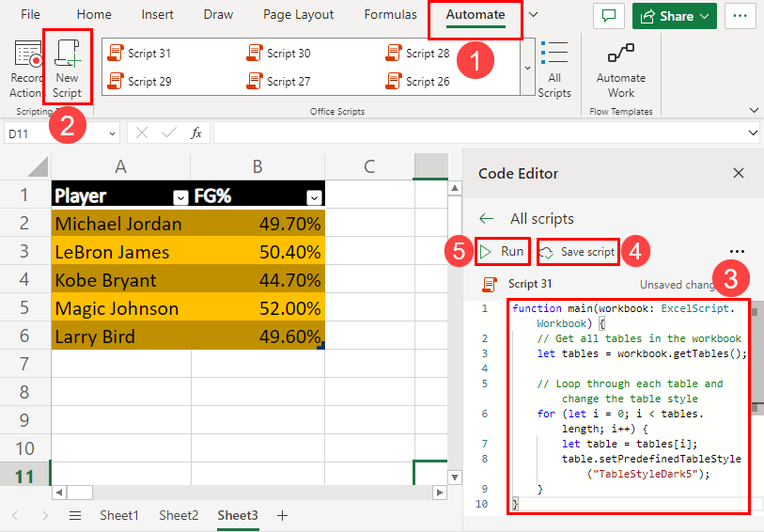The width and height of the screenshot is (764, 532).
Task: Select column A header
Action: (121, 166)
